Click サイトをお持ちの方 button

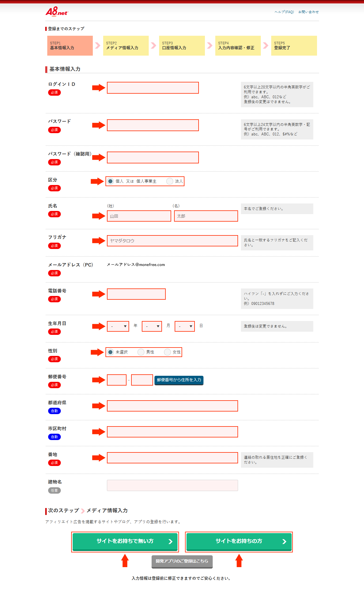pyautogui.click(x=239, y=541)
